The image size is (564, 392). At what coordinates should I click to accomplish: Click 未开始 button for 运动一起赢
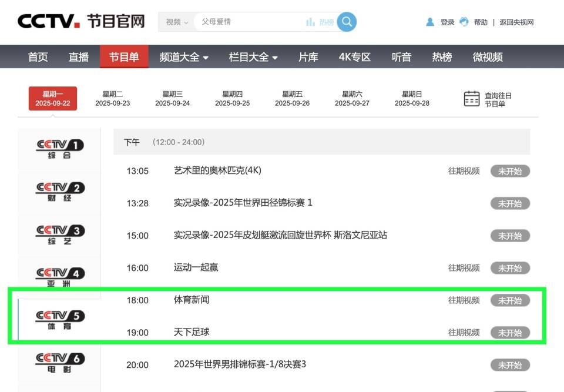(x=510, y=268)
